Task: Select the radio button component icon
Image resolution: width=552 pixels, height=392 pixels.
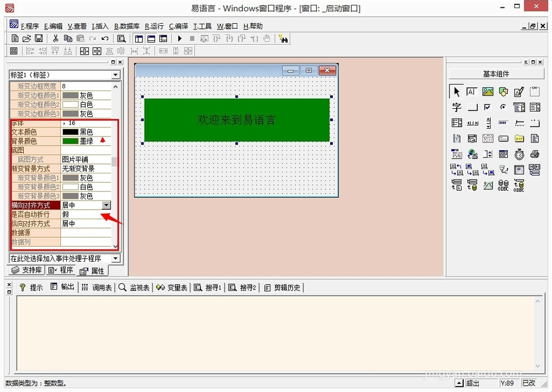Action: tap(503, 107)
